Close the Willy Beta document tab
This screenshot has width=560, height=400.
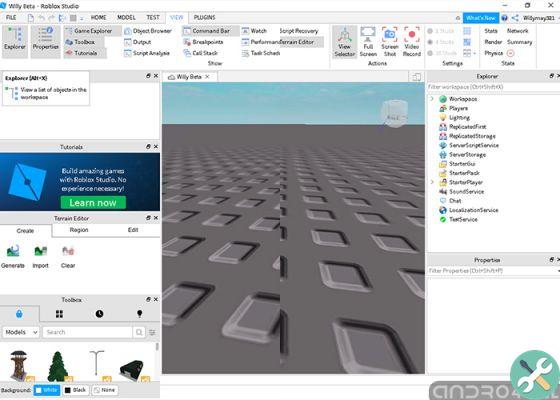[207, 77]
